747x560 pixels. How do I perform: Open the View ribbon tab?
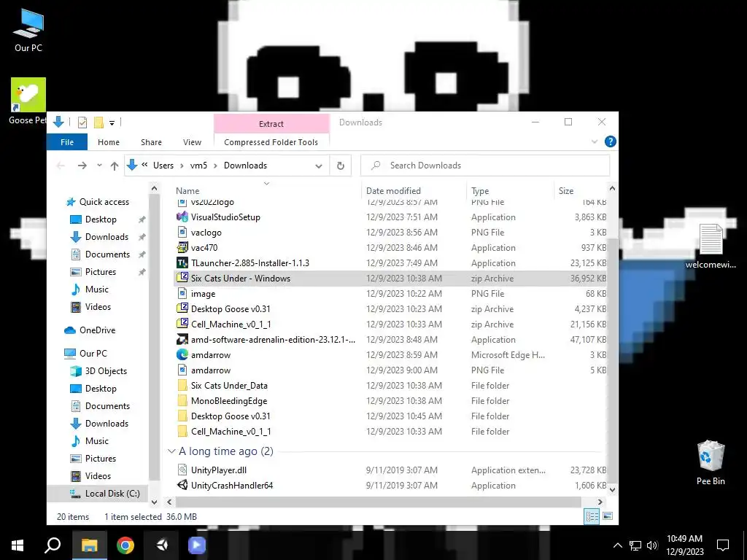(192, 142)
